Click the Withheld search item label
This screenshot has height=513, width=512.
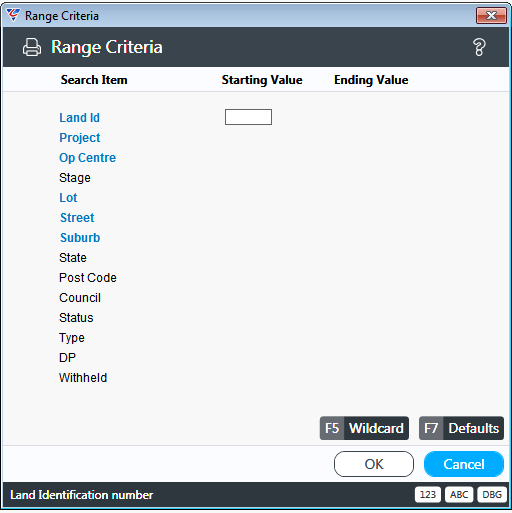83,378
